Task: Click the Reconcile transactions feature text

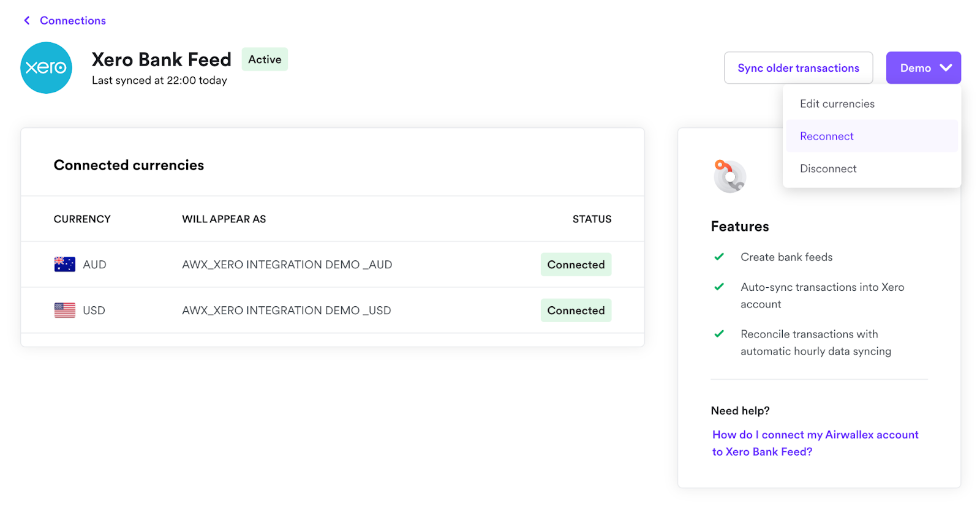Action: coord(816,343)
